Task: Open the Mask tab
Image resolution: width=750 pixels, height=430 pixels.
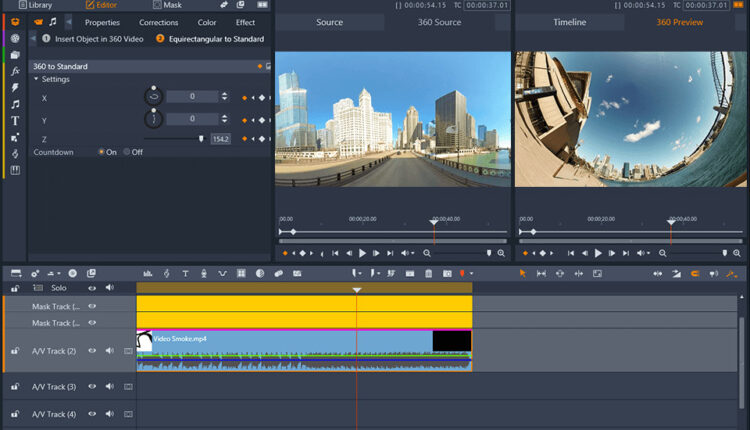Action: 166,5
